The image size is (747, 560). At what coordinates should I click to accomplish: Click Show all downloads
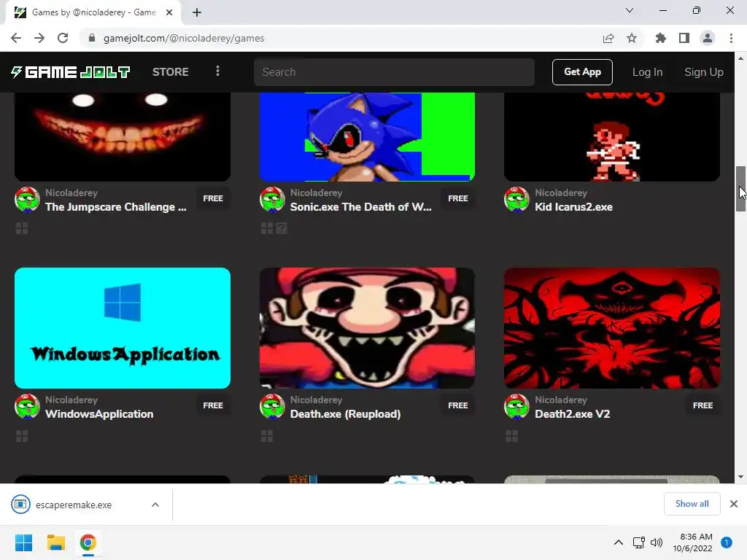click(692, 504)
